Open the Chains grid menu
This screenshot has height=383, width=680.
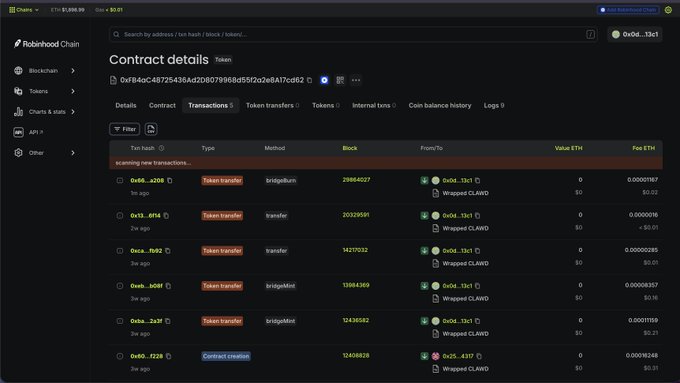24,10
